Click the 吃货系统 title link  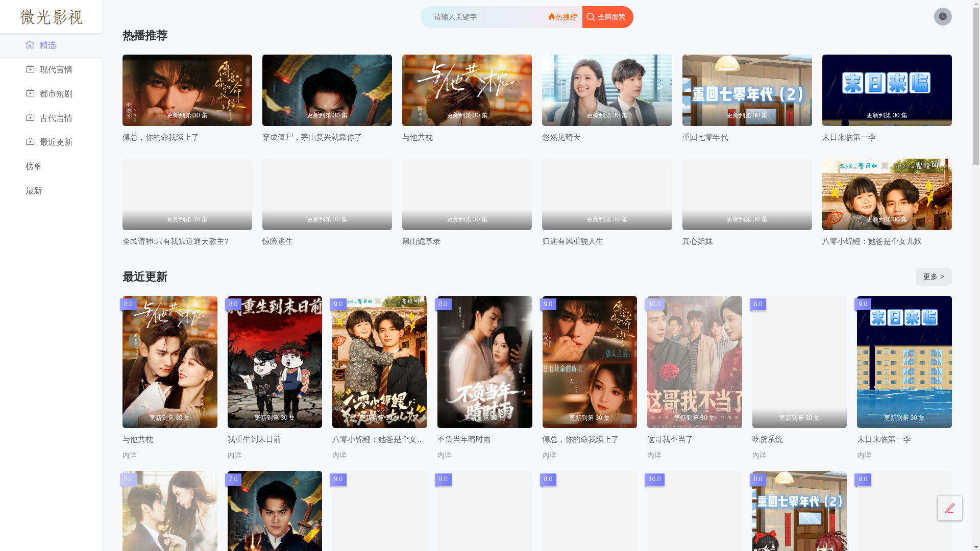[767, 439]
